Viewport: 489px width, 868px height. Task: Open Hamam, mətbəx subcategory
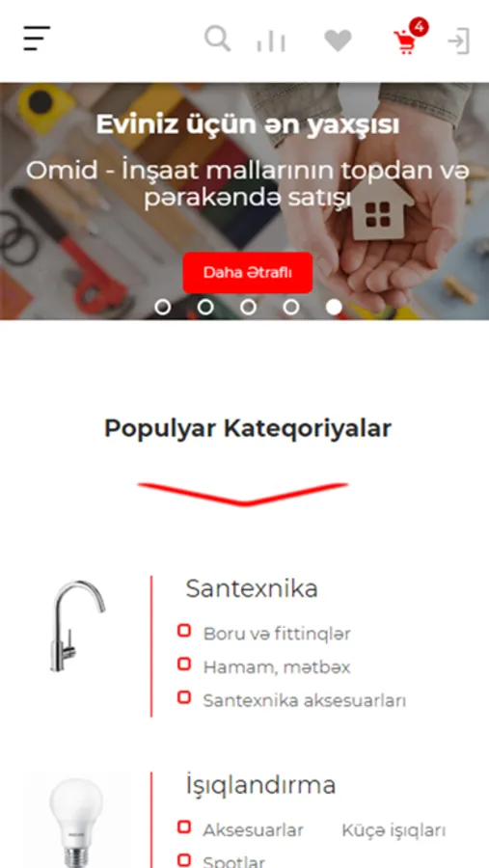pyautogui.click(x=277, y=667)
